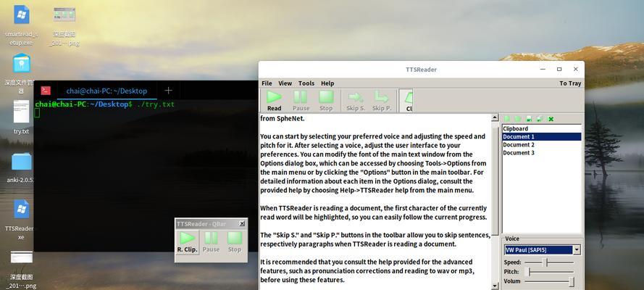The width and height of the screenshot is (644, 290).
Task: Start reading with the Read button
Action: coord(274,101)
